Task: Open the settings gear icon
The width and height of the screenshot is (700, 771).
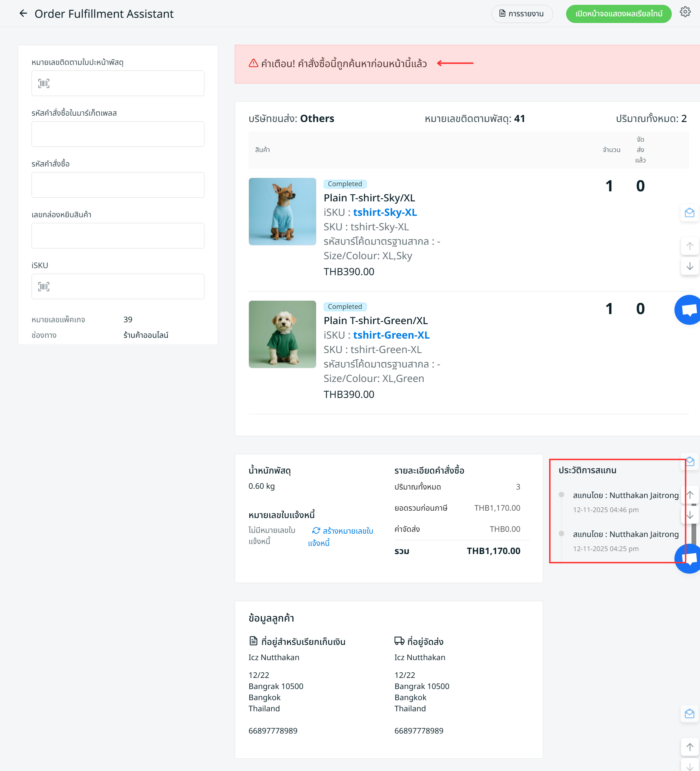Action: point(685,12)
